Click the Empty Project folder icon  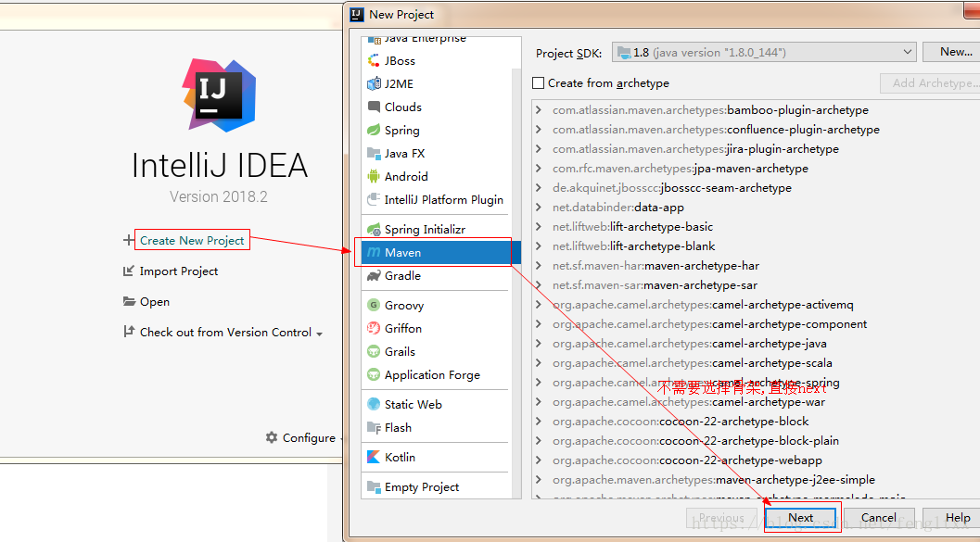[x=374, y=486]
